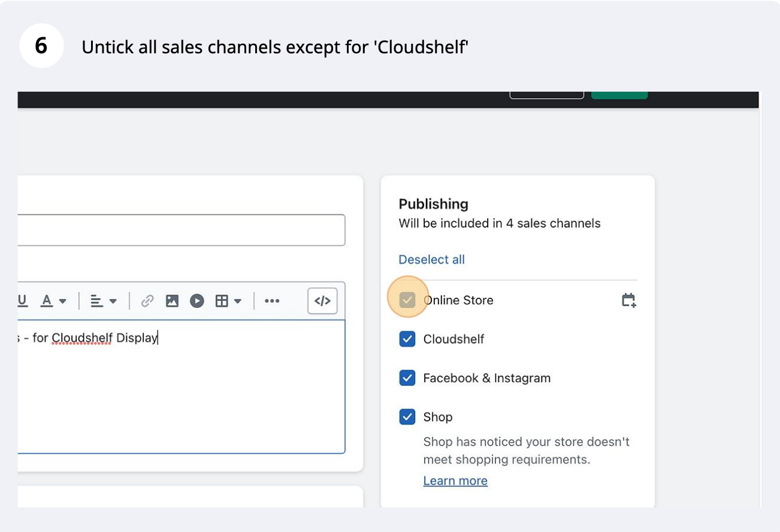Untick the Shop checkbox

407,417
